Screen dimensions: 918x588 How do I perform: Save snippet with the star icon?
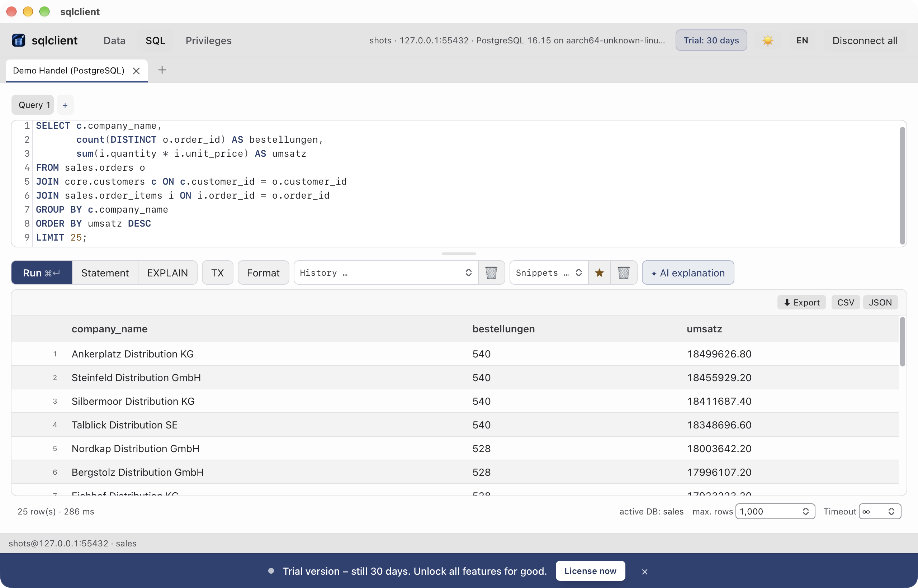[x=599, y=272]
